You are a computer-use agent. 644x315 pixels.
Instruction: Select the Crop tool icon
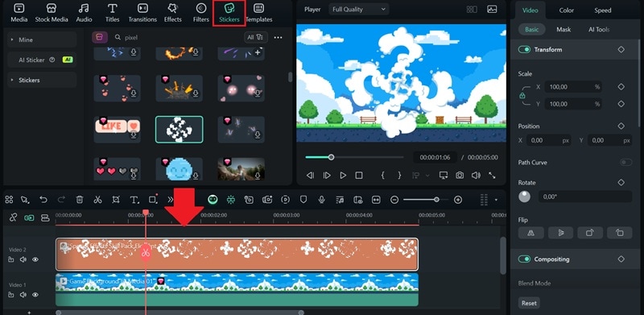click(116, 200)
